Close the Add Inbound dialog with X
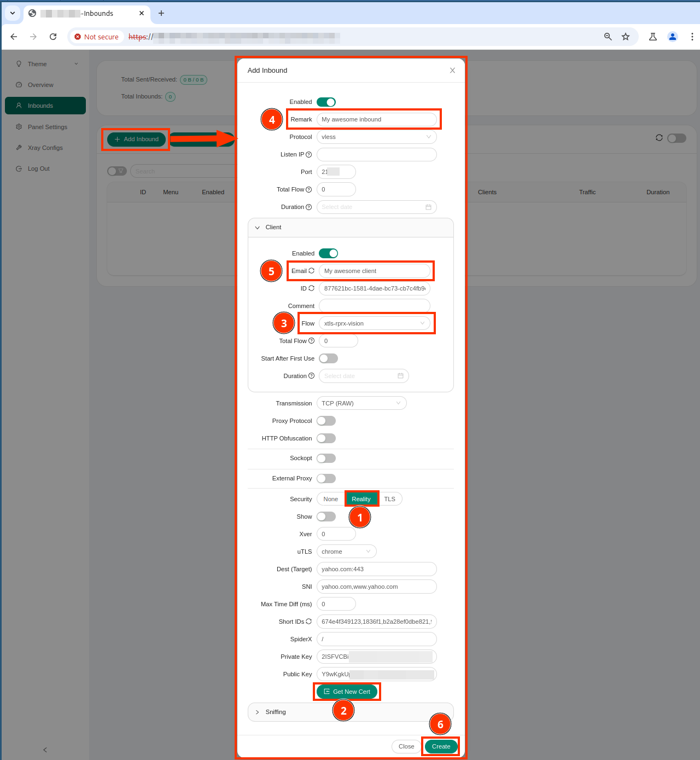 coord(452,71)
